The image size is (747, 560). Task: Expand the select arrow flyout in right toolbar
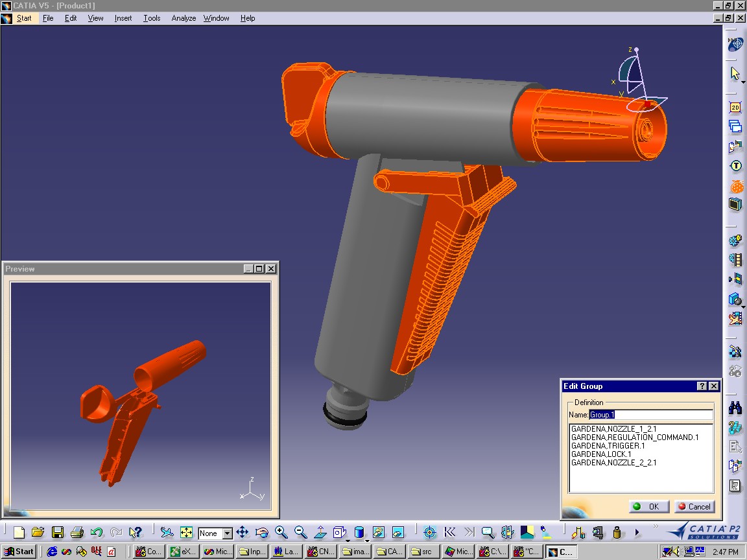(x=742, y=82)
